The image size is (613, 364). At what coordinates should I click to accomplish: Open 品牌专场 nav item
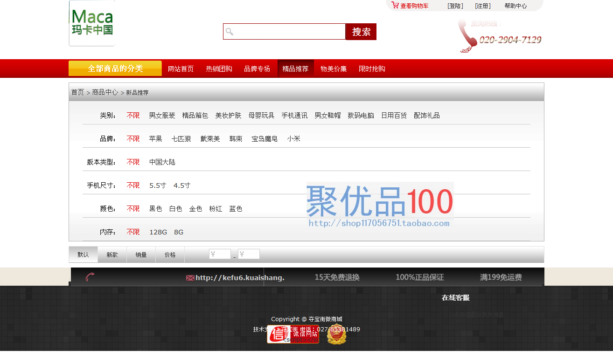point(257,69)
